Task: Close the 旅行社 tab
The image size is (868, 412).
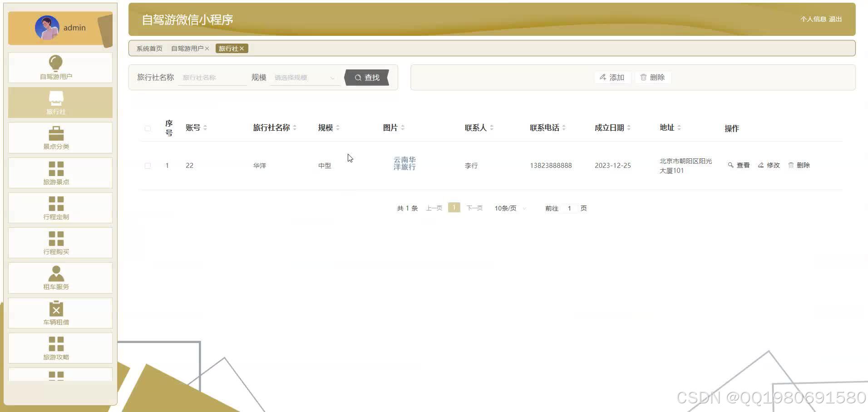Action: tap(242, 48)
